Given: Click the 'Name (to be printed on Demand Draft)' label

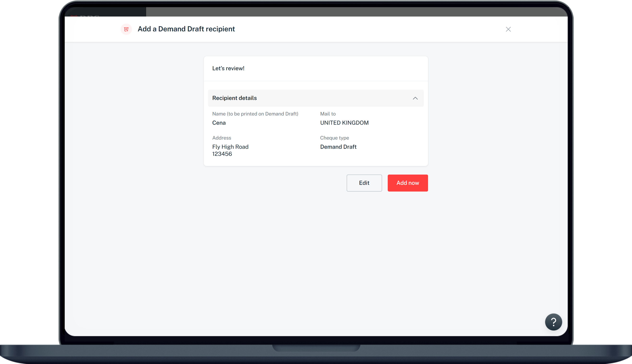Looking at the screenshot, I should coord(255,114).
